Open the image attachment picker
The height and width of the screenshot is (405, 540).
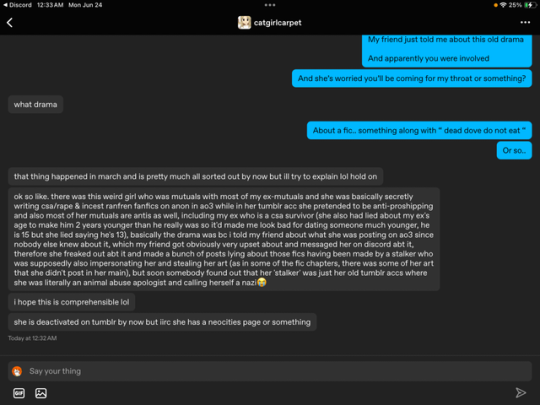point(41,393)
